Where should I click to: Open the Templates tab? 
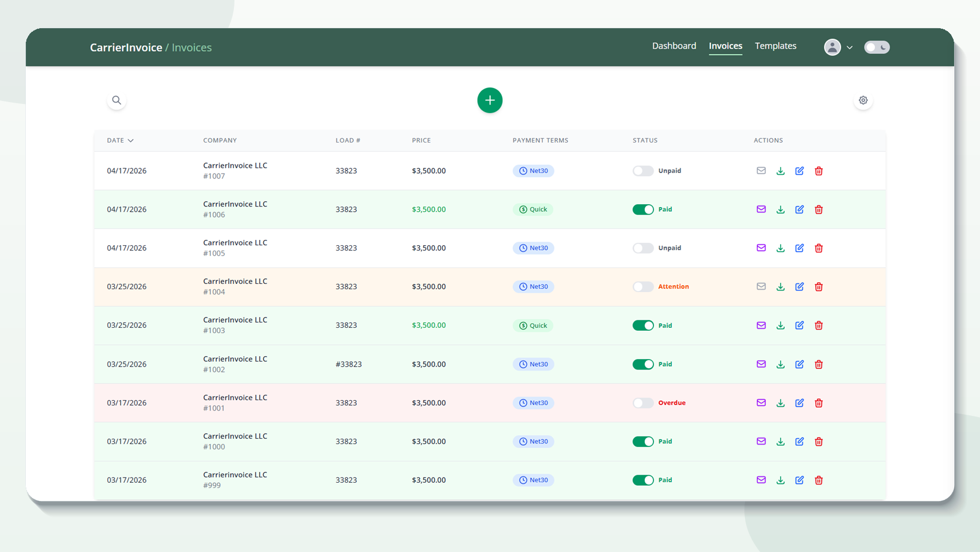pos(775,46)
